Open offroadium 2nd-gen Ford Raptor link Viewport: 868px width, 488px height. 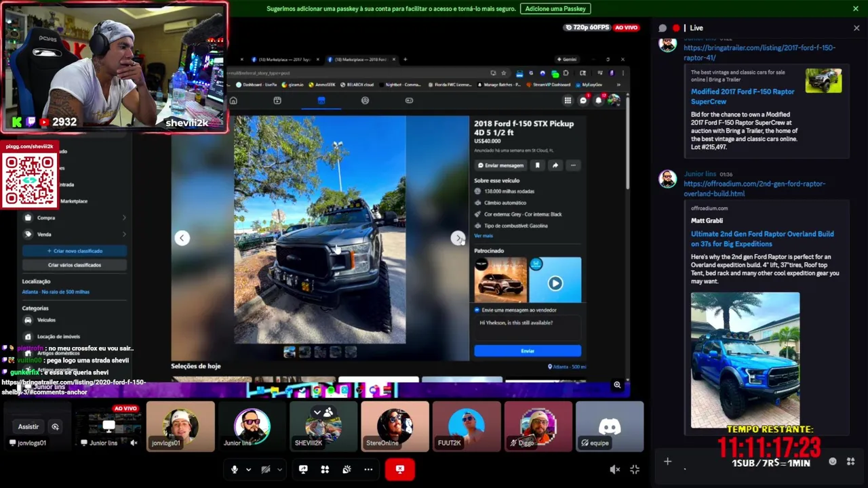755,188
